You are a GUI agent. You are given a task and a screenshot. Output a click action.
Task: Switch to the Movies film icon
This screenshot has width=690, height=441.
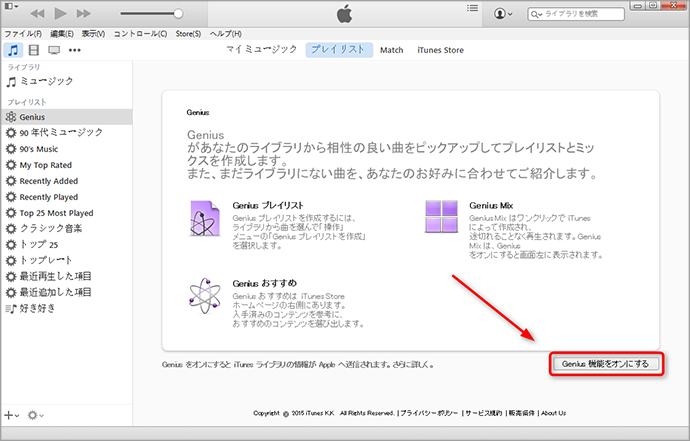point(33,50)
